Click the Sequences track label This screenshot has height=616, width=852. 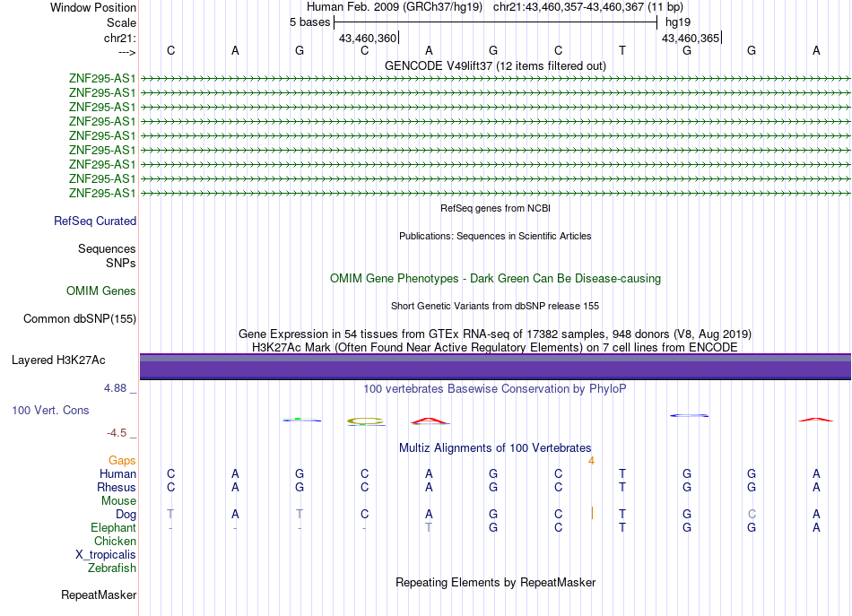107,248
